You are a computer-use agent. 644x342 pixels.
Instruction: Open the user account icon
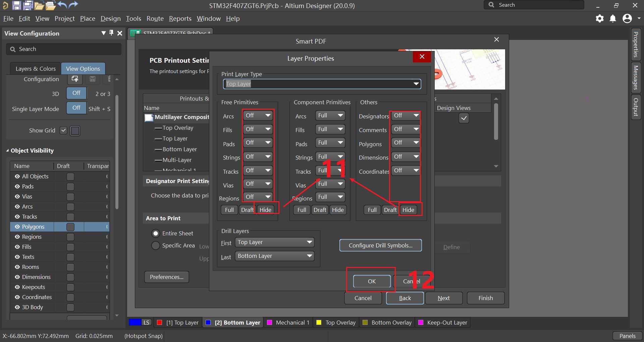(x=627, y=18)
